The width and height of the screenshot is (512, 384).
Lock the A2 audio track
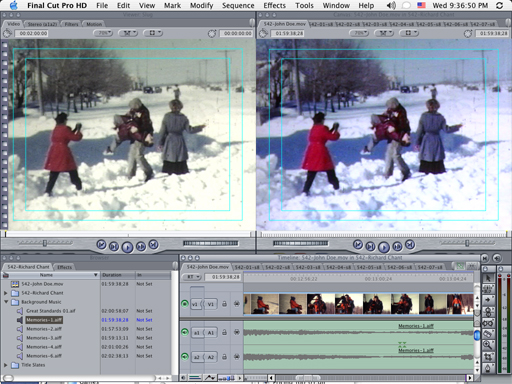(x=224, y=357)
